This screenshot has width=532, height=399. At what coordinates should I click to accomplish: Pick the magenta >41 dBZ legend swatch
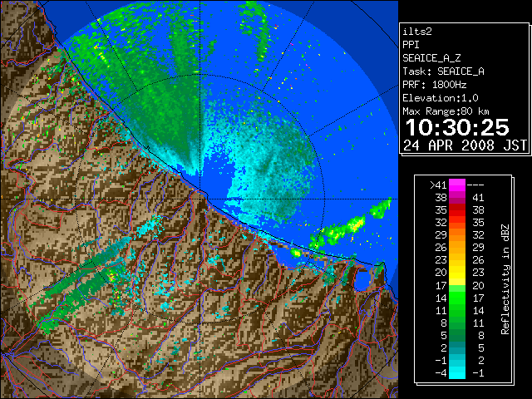(457, 185)
